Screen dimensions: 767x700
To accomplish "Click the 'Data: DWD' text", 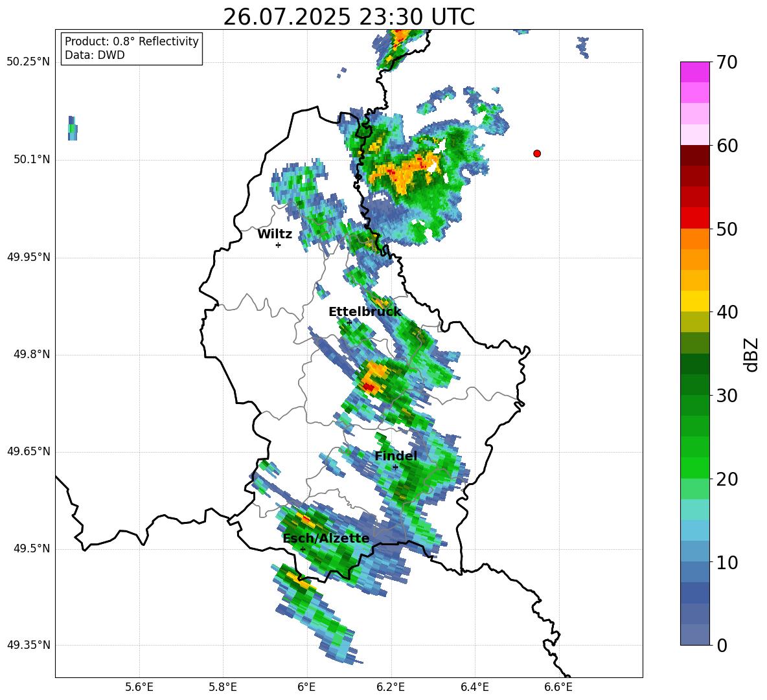I will pyautogui.click(x=95, y=55).
